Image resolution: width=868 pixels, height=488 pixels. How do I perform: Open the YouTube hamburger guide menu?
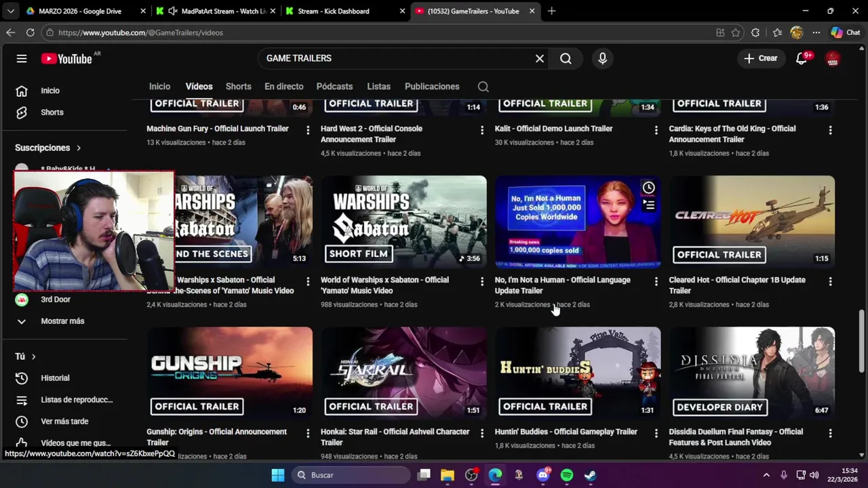[22, 59]
